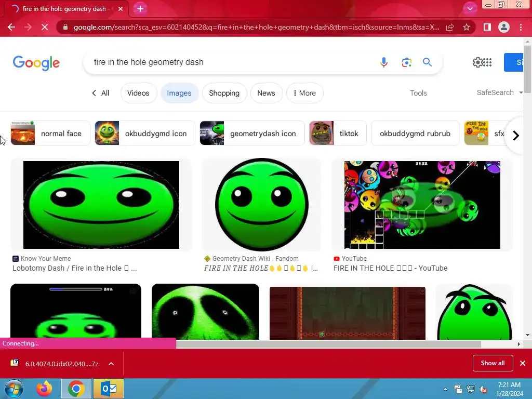
Task: Open the tab search dropdown
Action: (x=470, y=9)
